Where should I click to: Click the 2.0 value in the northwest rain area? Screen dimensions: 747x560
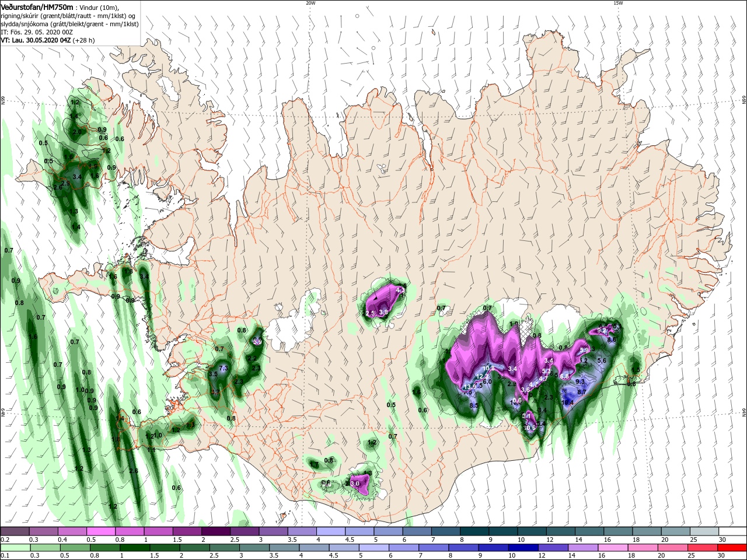77,132
